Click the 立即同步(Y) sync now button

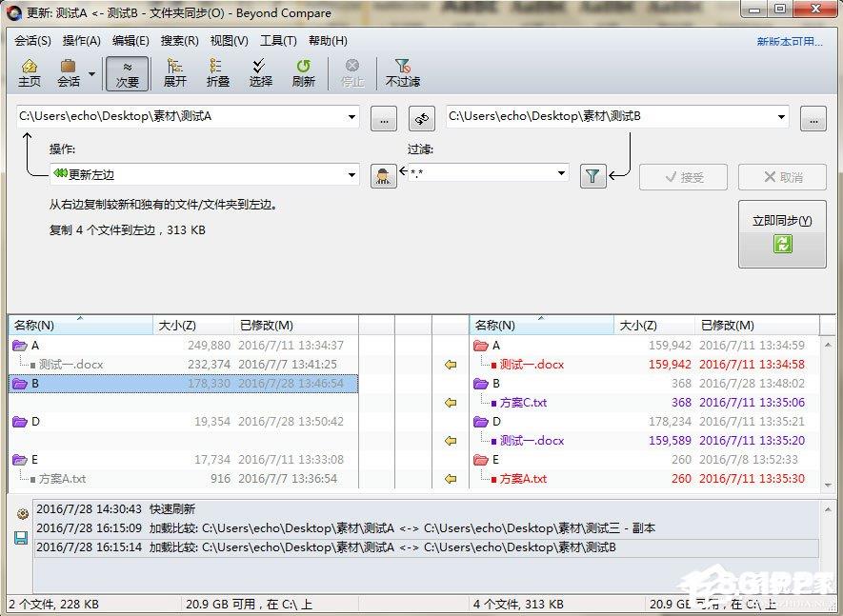click(x=782, y=234)
